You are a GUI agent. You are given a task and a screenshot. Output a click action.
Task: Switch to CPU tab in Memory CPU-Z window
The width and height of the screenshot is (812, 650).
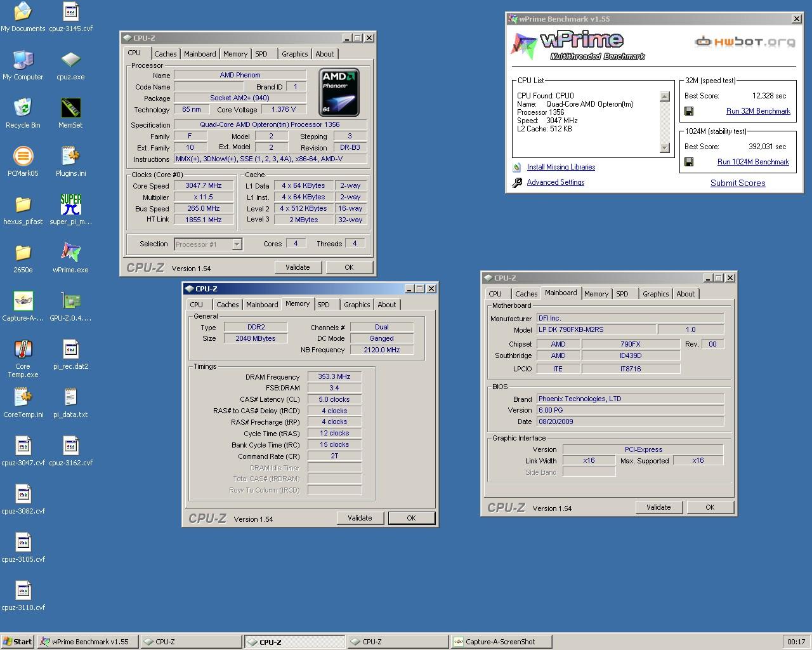click(197, 305)
